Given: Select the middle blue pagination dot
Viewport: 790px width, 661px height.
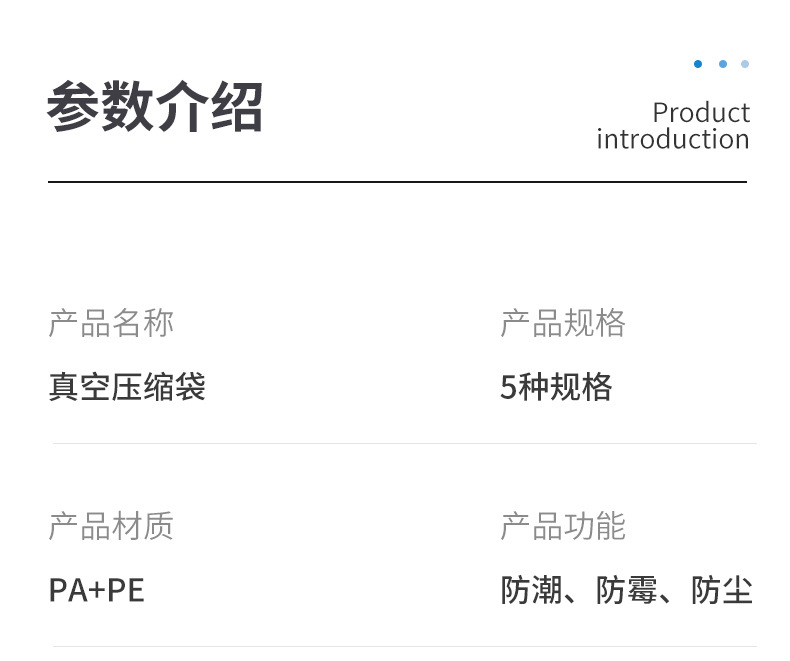Looking at the screenshot, I should click(723, 64).
